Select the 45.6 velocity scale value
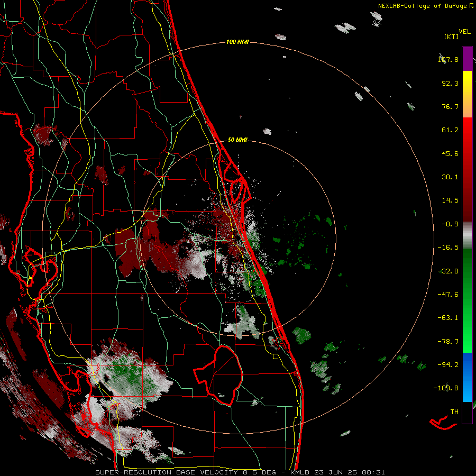 click(450, 153)
